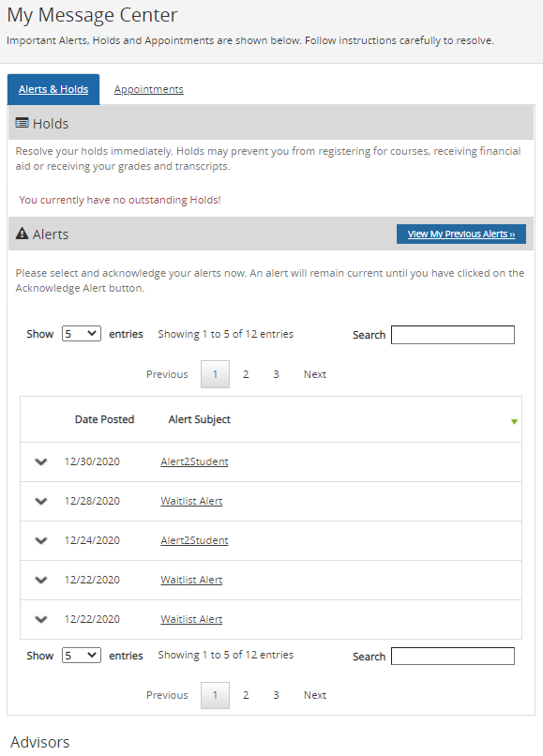543x756 pixels.
Task: Click the Alerts warning triangle icon
Action: pos(22,234)
